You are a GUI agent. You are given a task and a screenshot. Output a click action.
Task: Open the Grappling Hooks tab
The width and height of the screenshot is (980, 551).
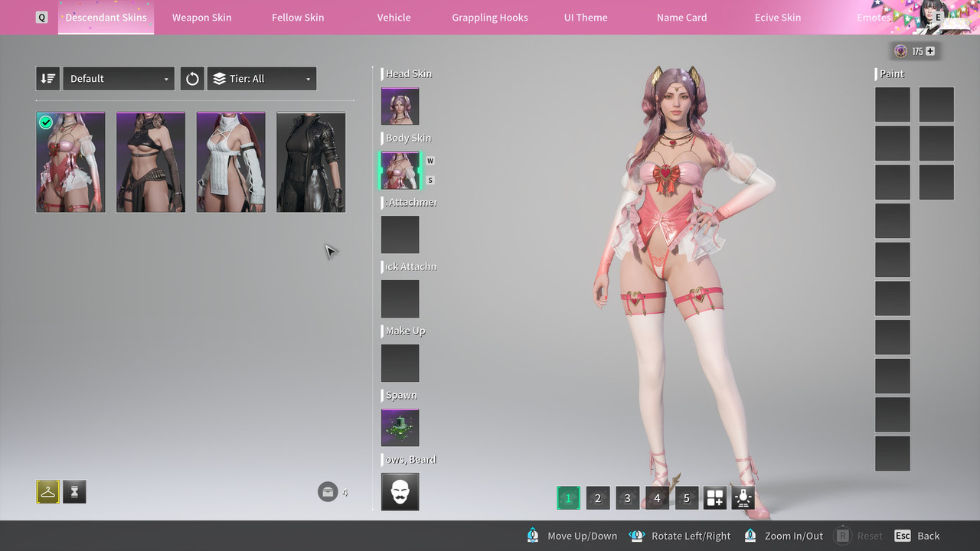[490, 18]
